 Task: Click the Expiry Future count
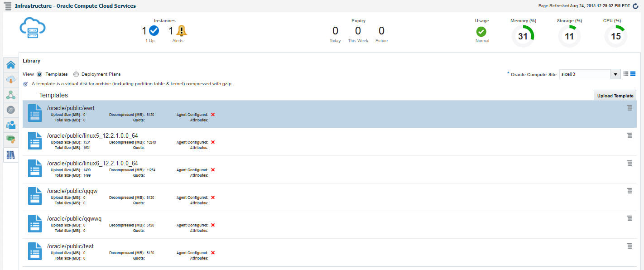tap(381, 31)
